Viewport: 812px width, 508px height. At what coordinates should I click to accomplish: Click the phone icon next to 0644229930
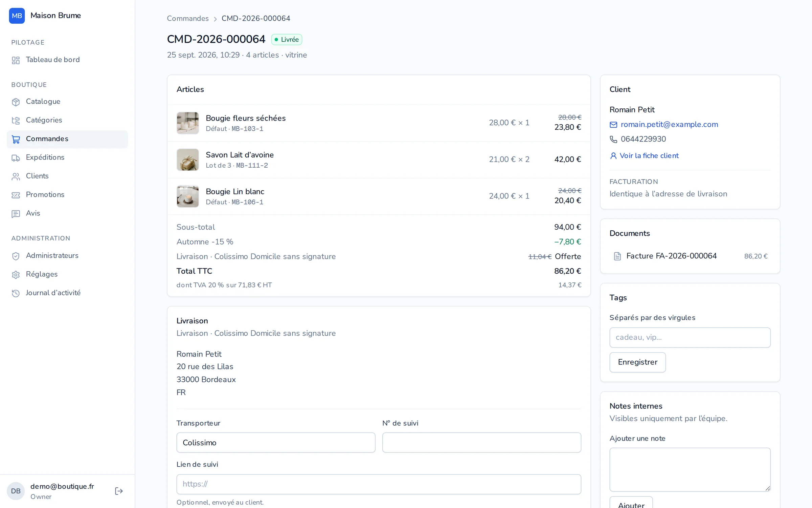(x=613, y=139)
